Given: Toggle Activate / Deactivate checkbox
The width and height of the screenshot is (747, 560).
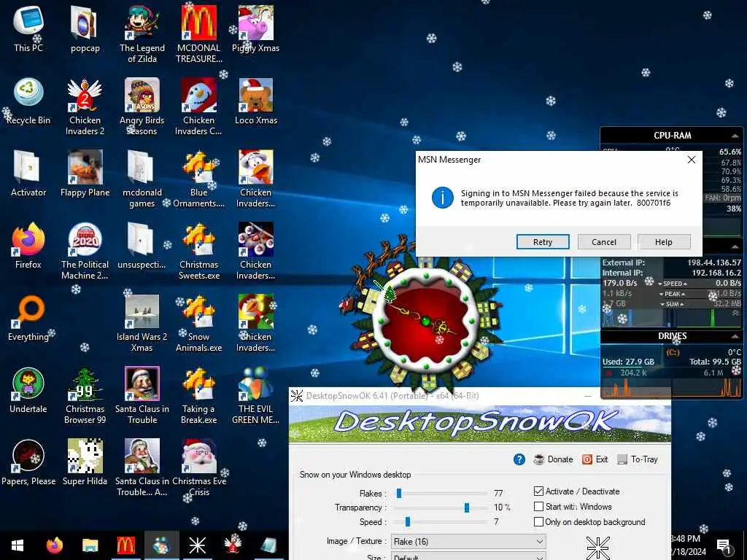Looking at the screenshot, I should (538, 491).
